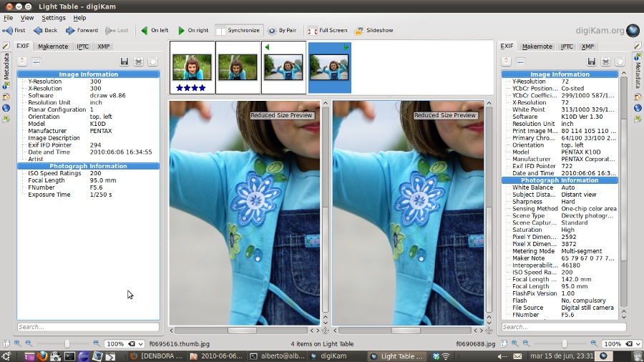Select thumbnail marked with green left arrow
Screen dimensions: 644x362
tap(283, 68)
